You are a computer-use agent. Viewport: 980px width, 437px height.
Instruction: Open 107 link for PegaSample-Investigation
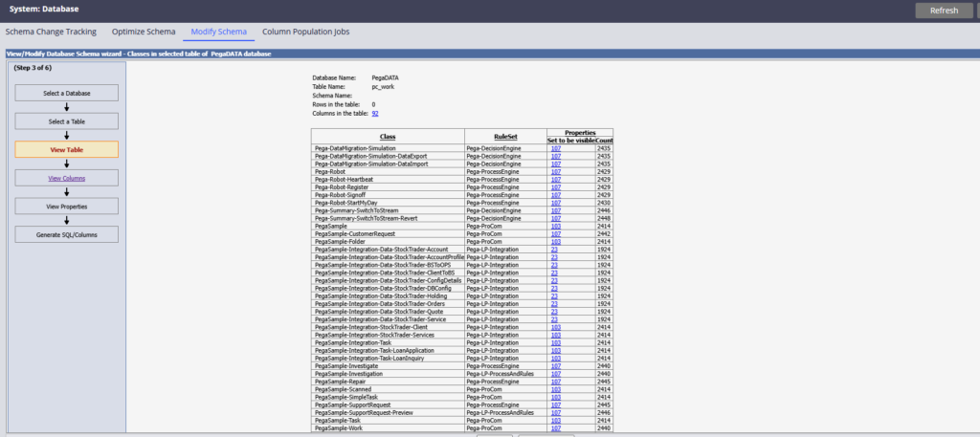click(x=556, y=373)
